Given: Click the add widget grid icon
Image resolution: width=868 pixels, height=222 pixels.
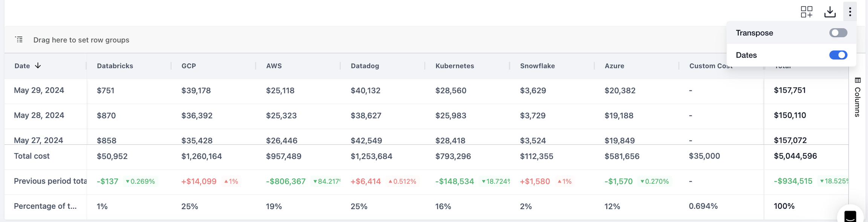Looking at the screenshot, I should pos(807,12).
